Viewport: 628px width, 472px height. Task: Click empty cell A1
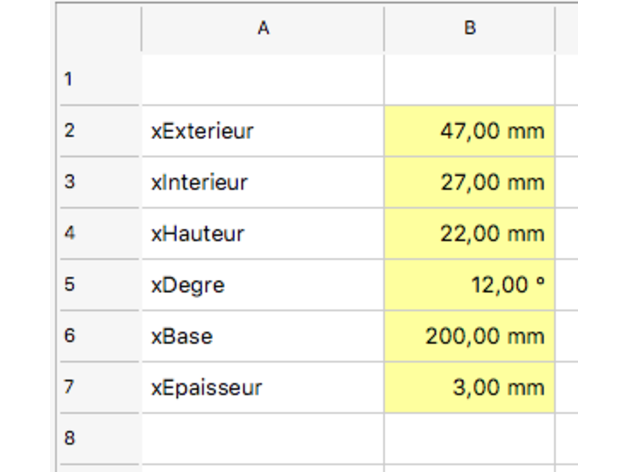point(262,79)
